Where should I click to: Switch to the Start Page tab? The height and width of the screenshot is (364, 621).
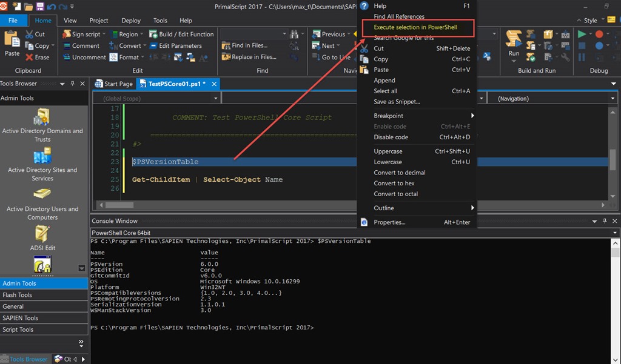114,84
